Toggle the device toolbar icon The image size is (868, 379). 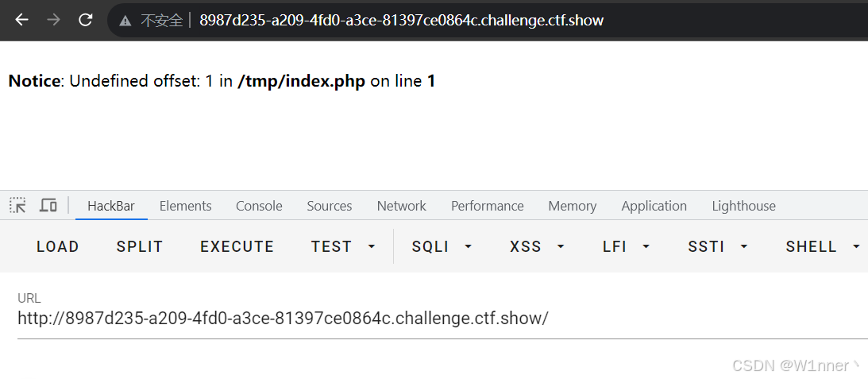(48, 206)
